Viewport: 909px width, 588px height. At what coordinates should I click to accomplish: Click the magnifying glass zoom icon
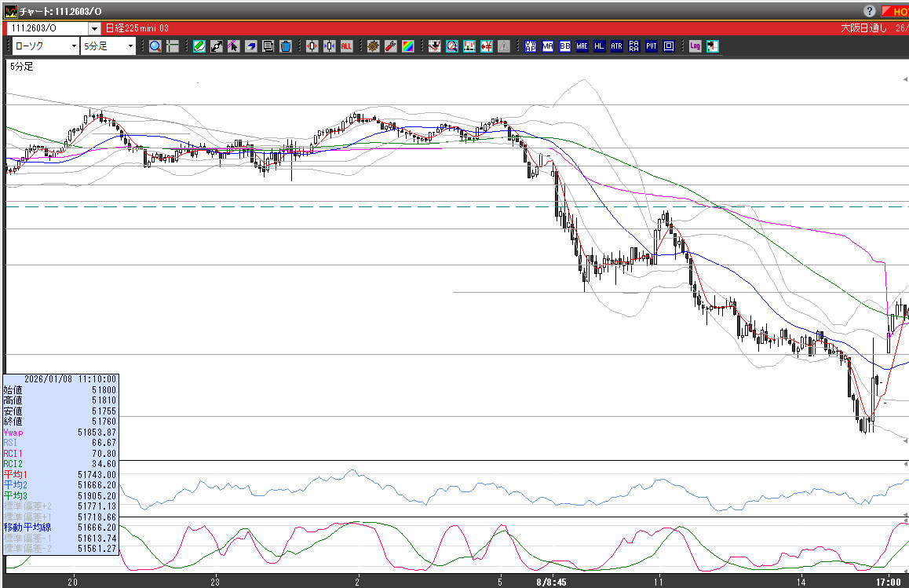tap(155, 46)
